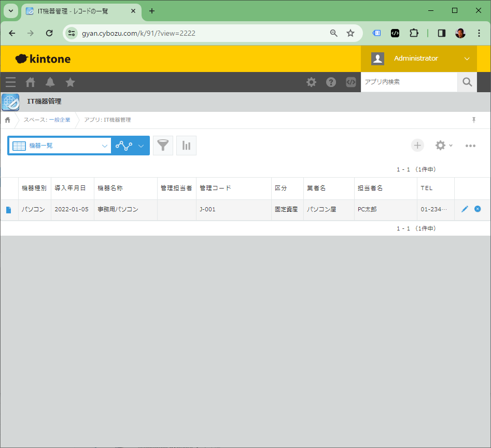491x448 pixels.
Task: Click the black code extension icon
Action: click(x=395, y=33)
